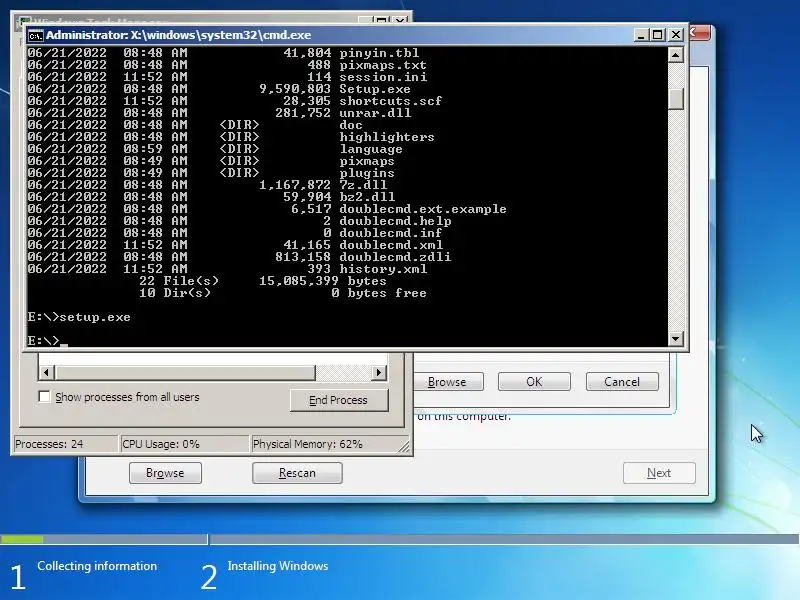The height and width of the screenshot is (600, 800).
Task: Click End Process in Task Manager
Action: click(x=339, y=400)
